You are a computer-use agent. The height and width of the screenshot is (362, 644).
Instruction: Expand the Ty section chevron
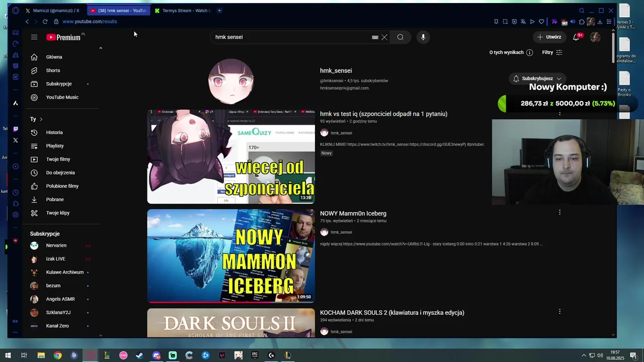tap(41, 119)
